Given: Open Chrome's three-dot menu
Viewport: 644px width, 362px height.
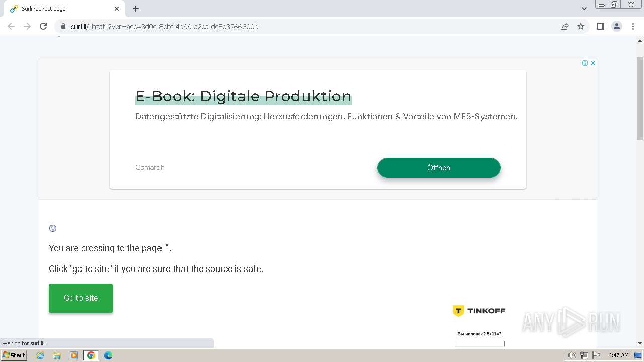Looking at the screenshot, I should pyautogui.click(x=633, y=26).
